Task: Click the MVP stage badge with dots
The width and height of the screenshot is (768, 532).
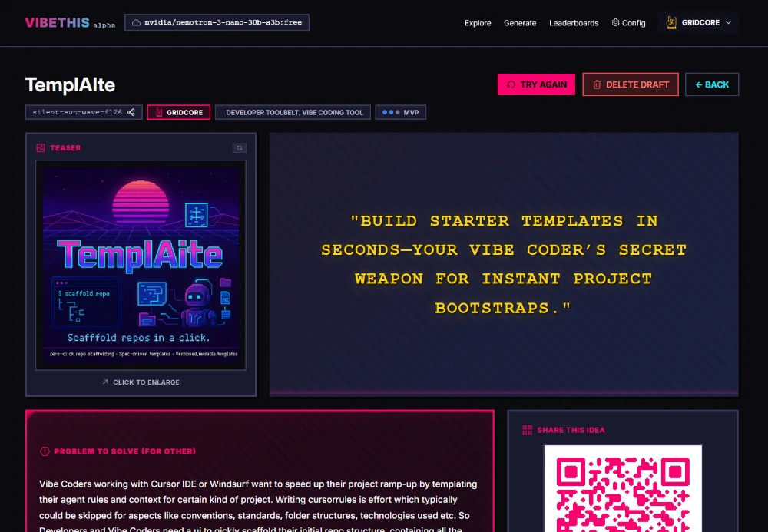Action: 400,113
